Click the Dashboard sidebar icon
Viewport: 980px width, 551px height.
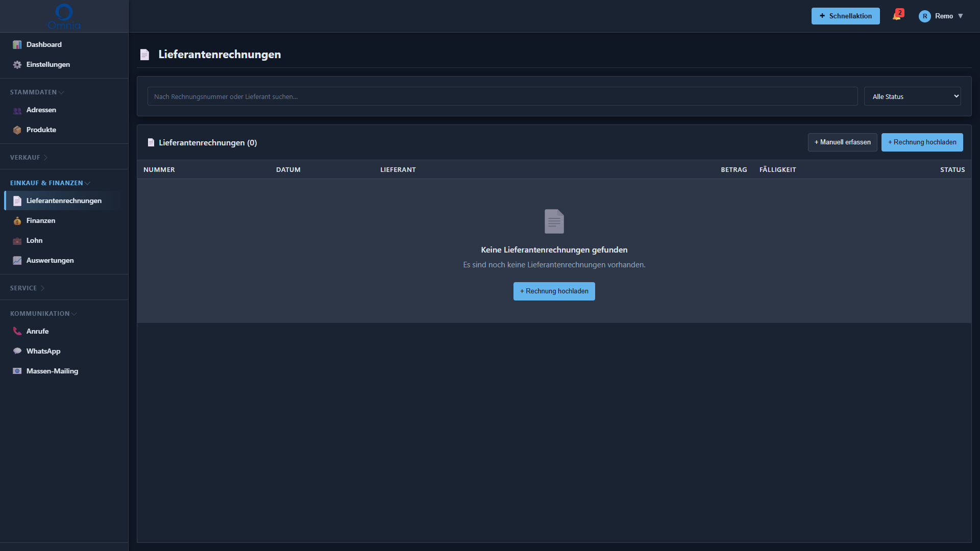click(17, 45)
